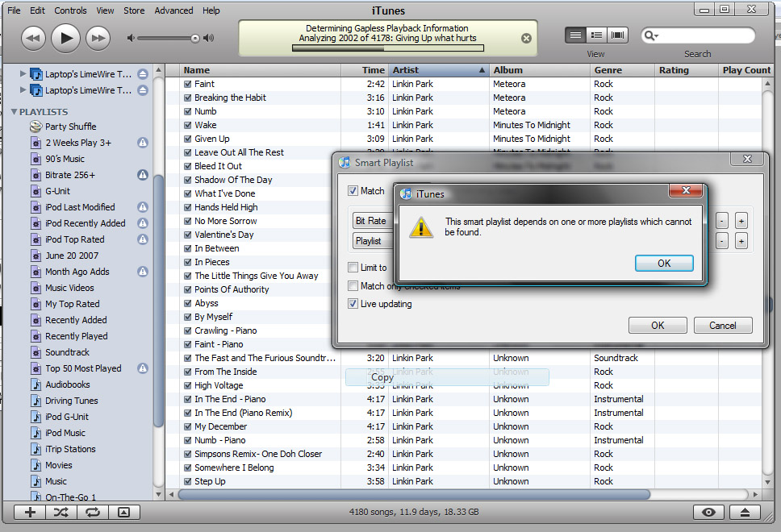Click the warning badge beside Month Ago Adds
This screenshot has width=781, height=532.
(143, 271)
